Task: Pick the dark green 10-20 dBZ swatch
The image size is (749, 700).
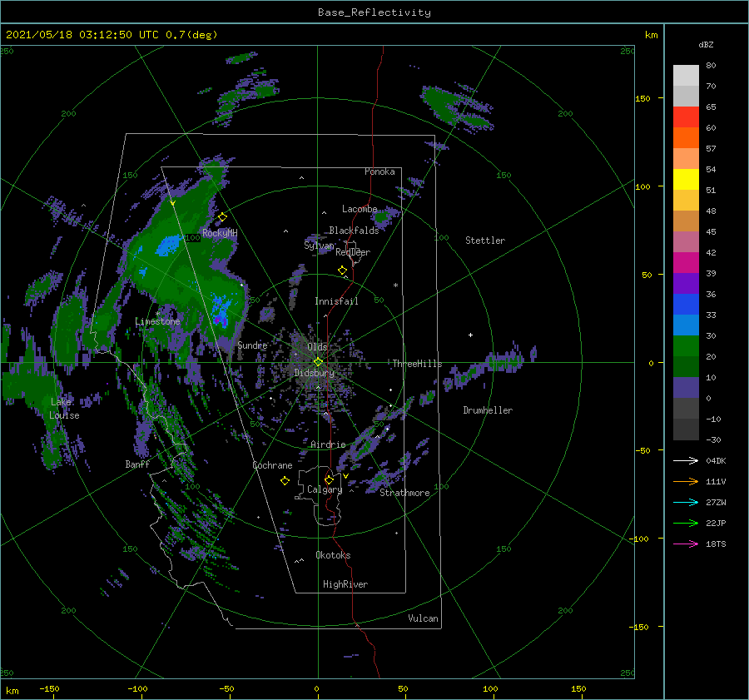Action: (686, 366)
